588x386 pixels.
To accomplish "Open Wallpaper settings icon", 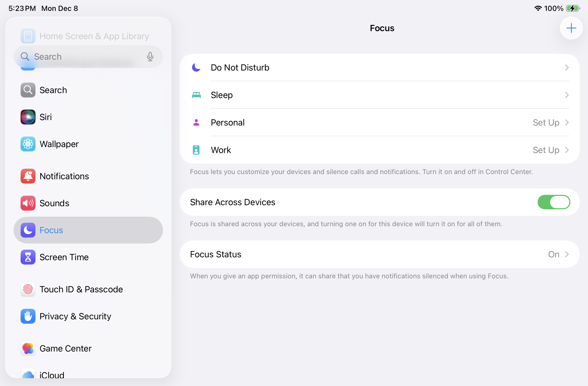I will [x=28, y=144].
